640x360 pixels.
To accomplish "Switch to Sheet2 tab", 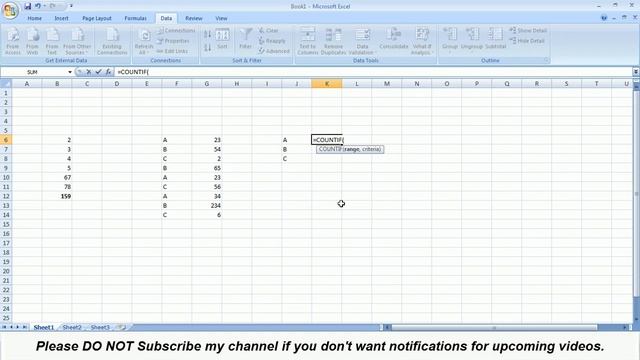I will 72,327.
